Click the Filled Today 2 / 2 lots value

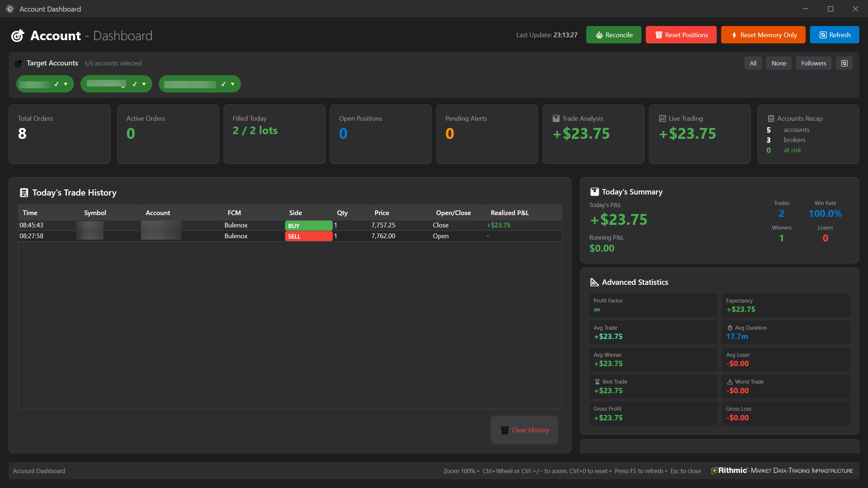pyautogui.click(x=255, y=130)
